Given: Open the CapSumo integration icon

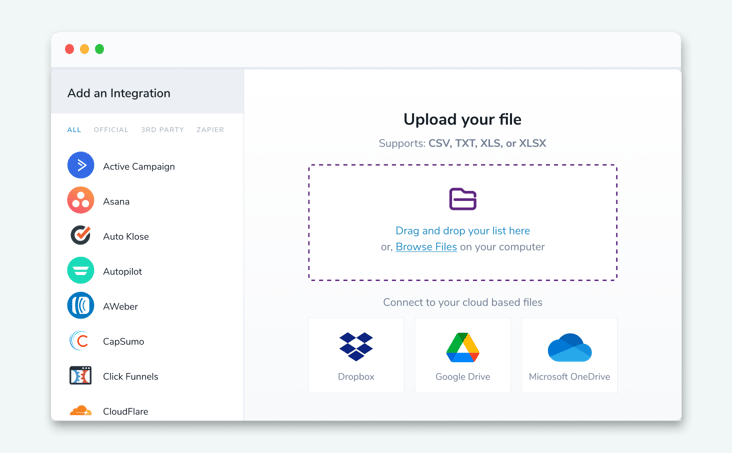Looking at the screenshot, I should 81,341.
